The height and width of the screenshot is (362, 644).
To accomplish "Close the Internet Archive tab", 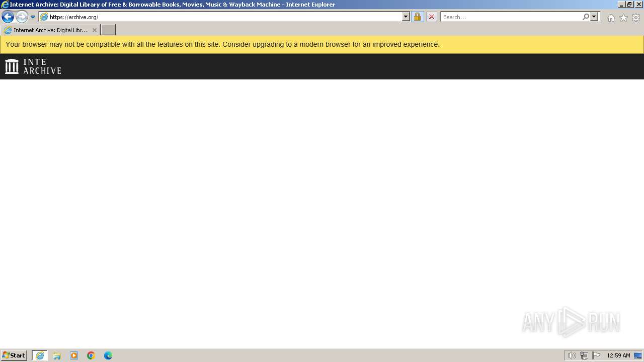I will pyautogui.click(x=94, y=30).
